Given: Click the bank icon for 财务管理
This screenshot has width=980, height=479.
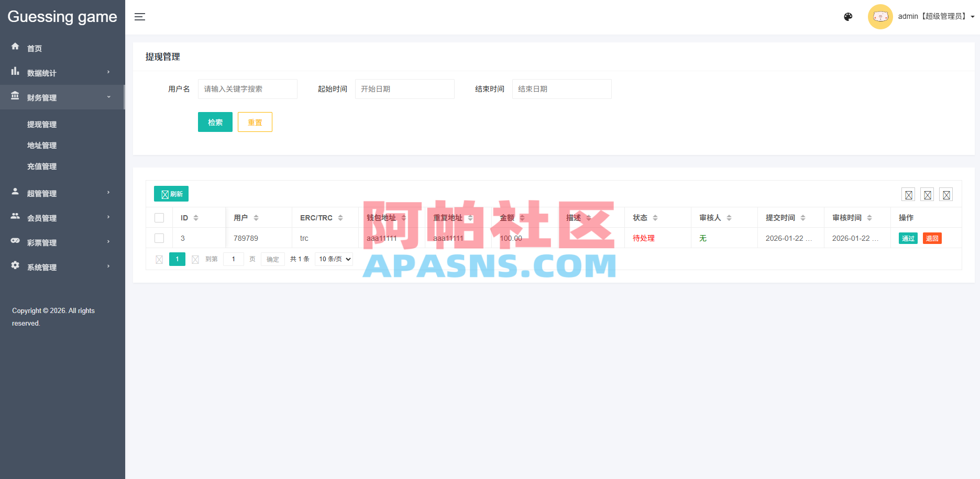Looking at the screenshot, I should [15, 96].
